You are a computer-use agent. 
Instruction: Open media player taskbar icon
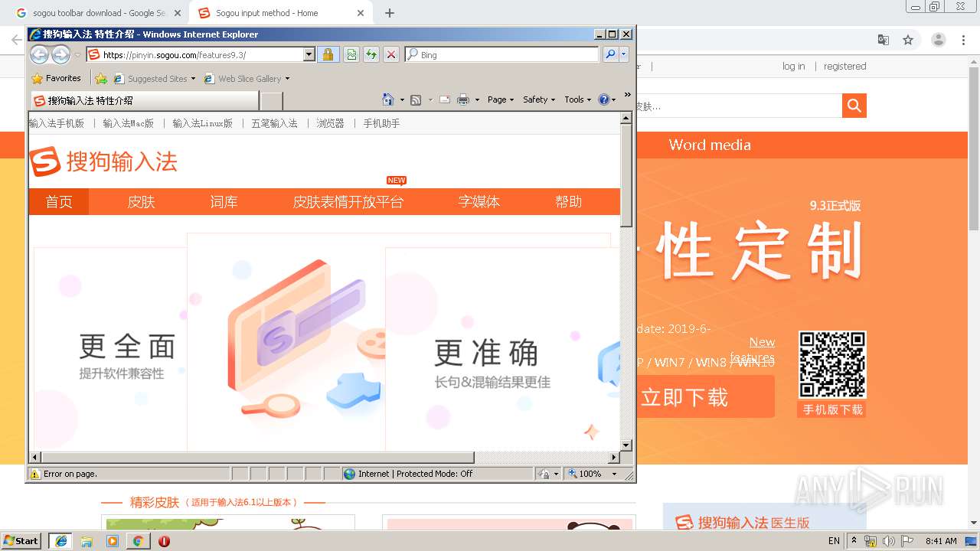coord(113,541)
